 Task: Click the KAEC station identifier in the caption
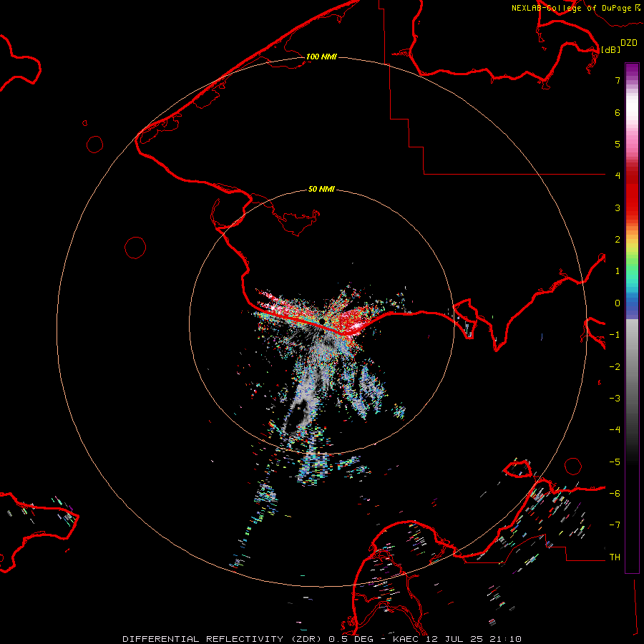tap(406, 639)
